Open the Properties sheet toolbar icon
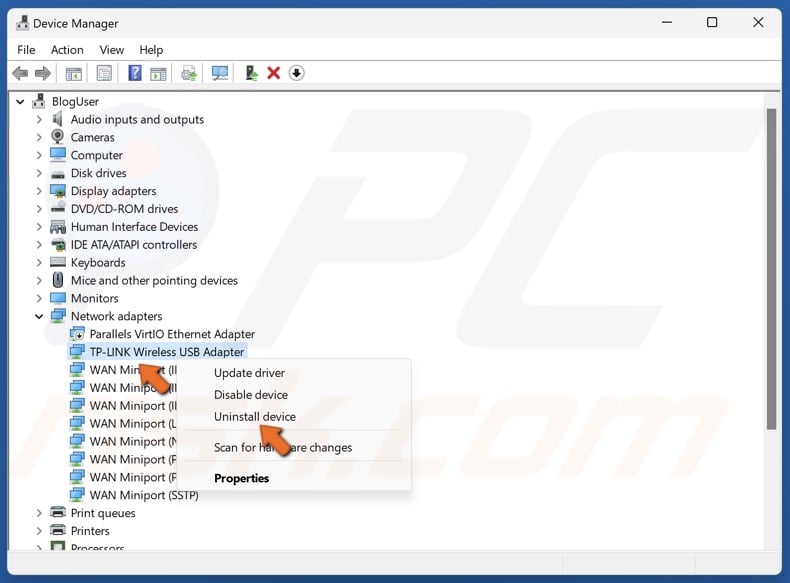The width and height of the screenshot is (790, 583). coord(104,74)
